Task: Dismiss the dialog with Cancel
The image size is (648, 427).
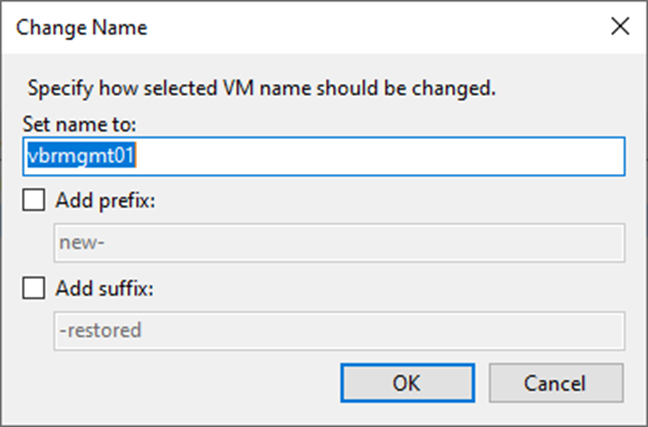Action: pos(556,383)
